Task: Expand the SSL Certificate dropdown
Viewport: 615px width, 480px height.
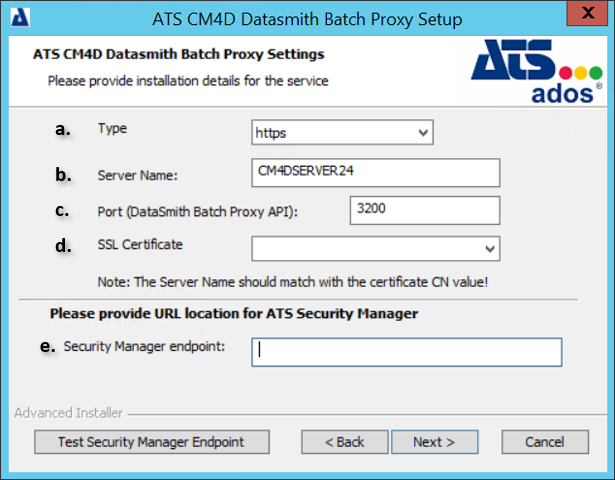Action: (375, 248)
